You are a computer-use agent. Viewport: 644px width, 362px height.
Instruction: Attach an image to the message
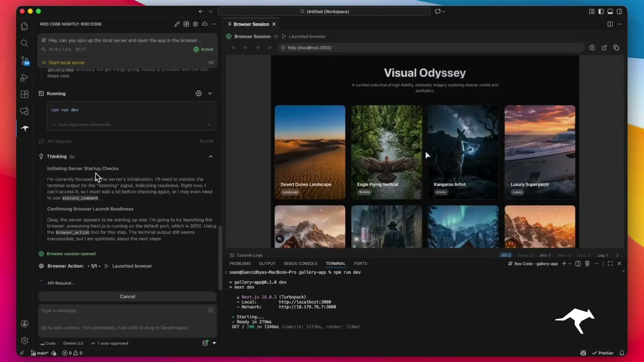click(210, 310)
